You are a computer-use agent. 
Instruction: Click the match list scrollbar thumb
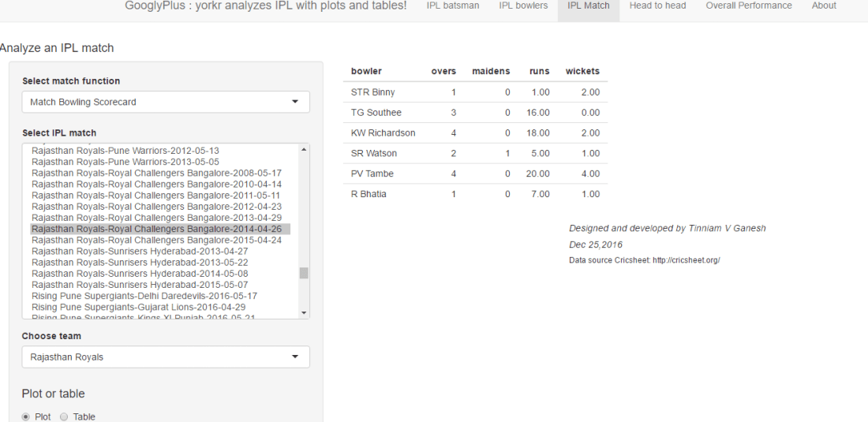pyautogui.click(x=304, y=273)
